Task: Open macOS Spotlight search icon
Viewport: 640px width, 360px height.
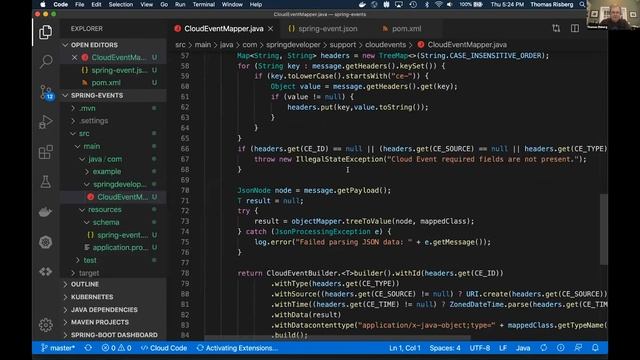Action: [582, 4]
